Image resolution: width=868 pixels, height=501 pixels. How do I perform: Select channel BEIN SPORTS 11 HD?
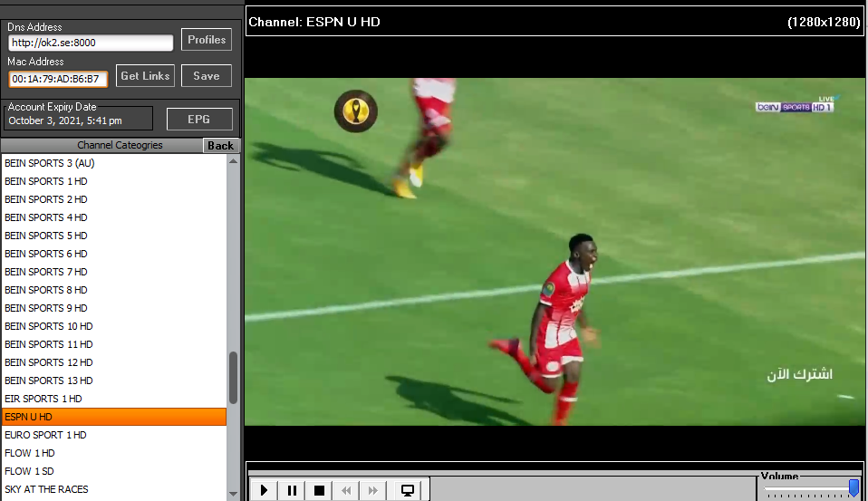114,344
